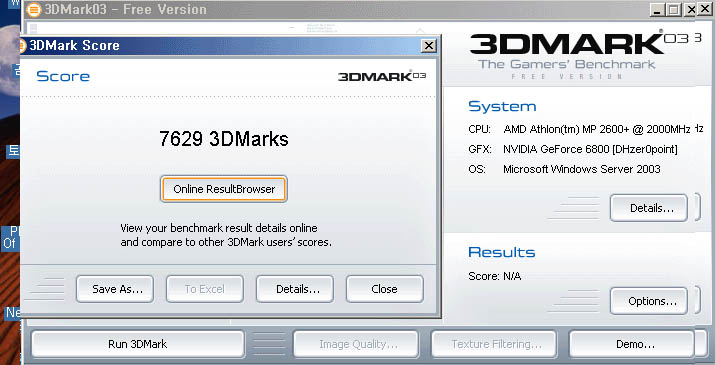Open System Details in the main window
This screenshot has height=365, width=716.
649,208
